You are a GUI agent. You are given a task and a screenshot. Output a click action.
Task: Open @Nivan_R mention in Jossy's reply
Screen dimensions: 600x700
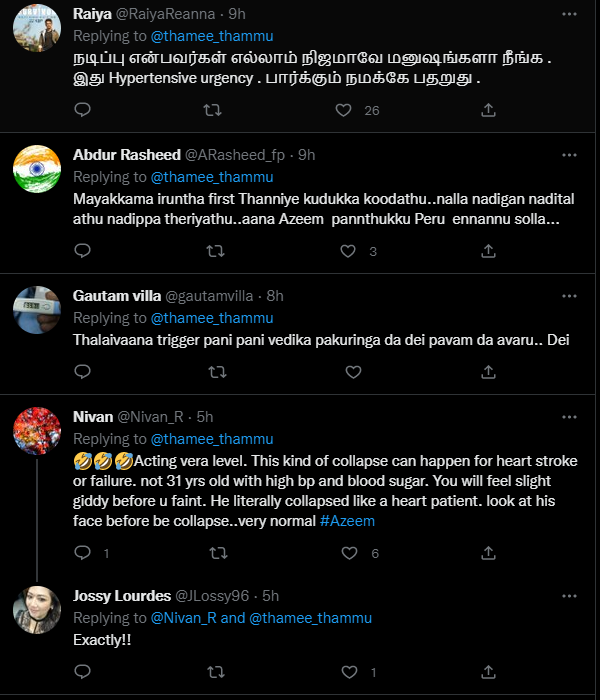[x=183, y=617]
